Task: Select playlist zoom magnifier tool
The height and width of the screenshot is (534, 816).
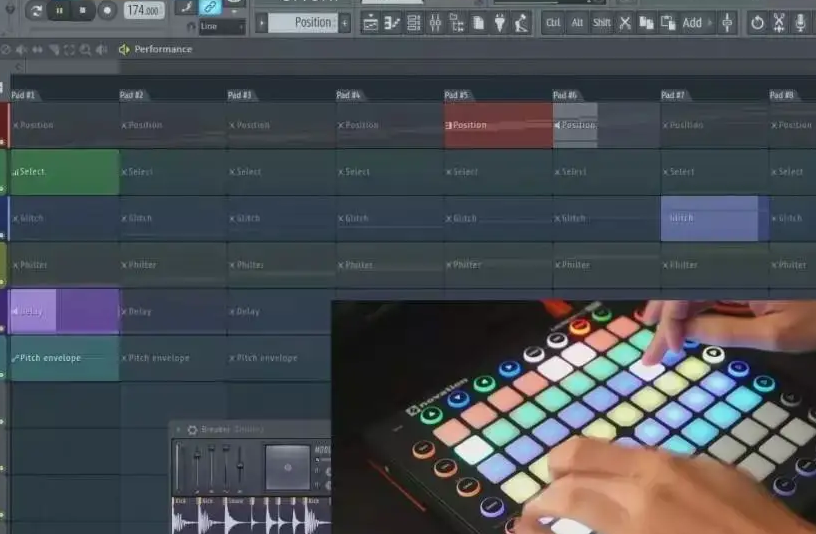Action: click(85, 49)
